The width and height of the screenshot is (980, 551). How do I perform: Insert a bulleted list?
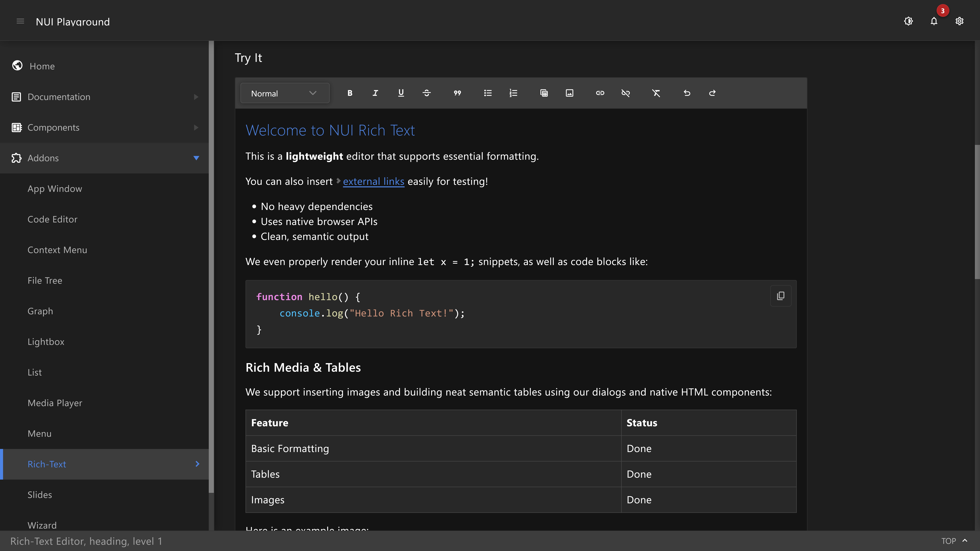click(488, 93)
